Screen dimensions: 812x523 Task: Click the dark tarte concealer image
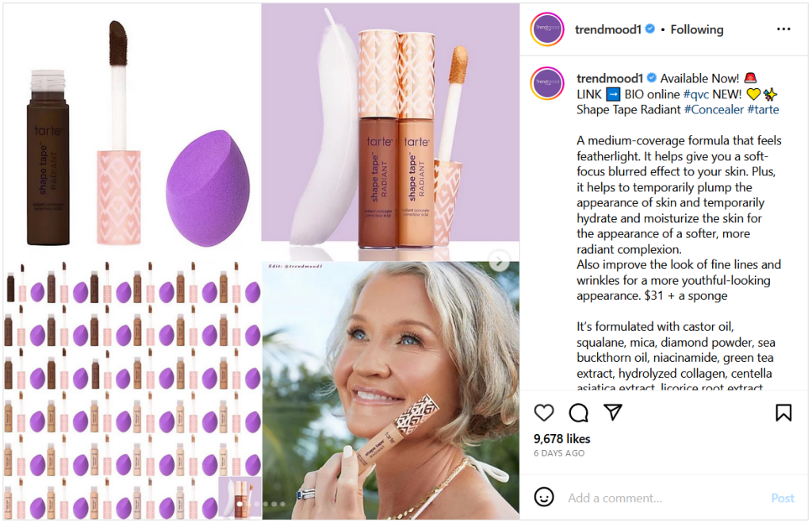click(48, 157)
